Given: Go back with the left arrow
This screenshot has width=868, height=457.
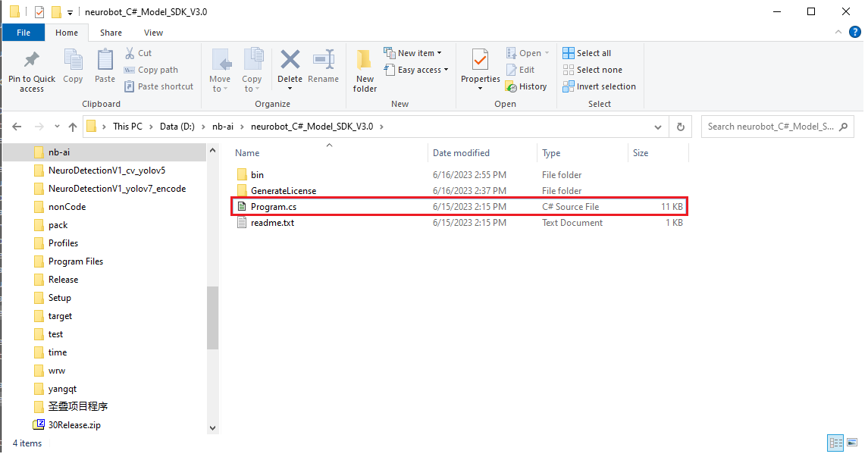Looking at the screenshot, I should click(17, 127).
